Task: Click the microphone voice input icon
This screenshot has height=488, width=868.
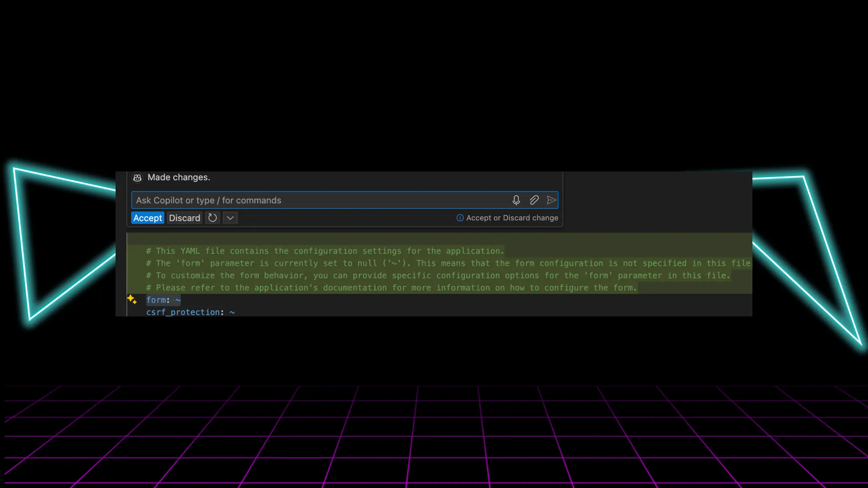Action: point(516,200)
